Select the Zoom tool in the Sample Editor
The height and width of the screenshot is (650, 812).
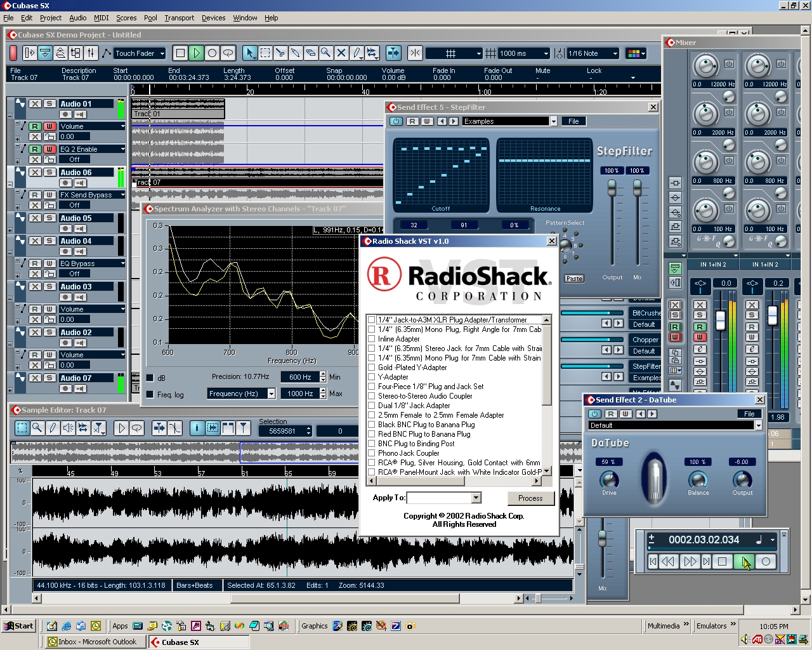[37, 428]
